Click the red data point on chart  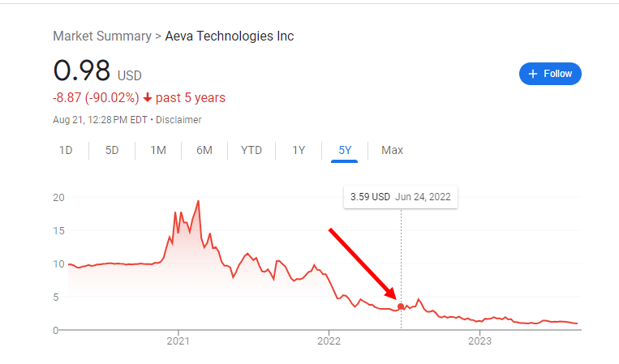(x=401, y=306)
